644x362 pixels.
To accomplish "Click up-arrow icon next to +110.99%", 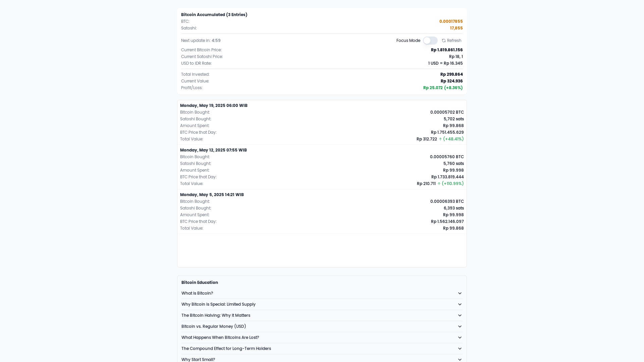I will (439, 184).
